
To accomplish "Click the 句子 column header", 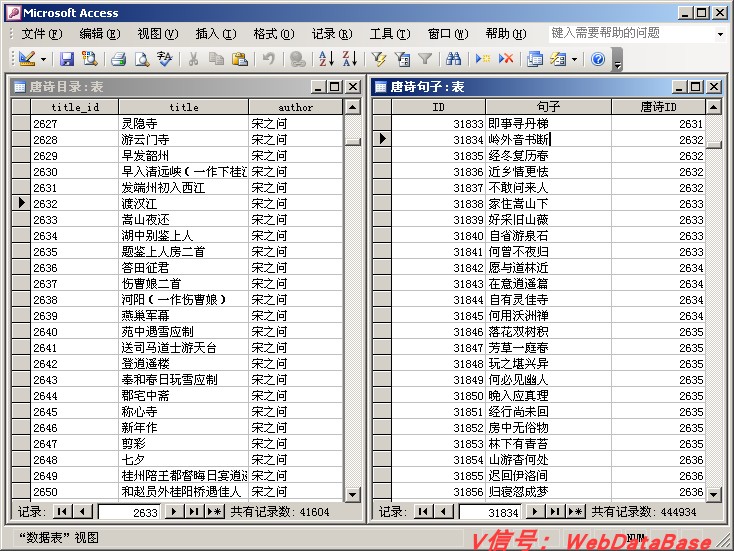I will click(x=548, y=107).
